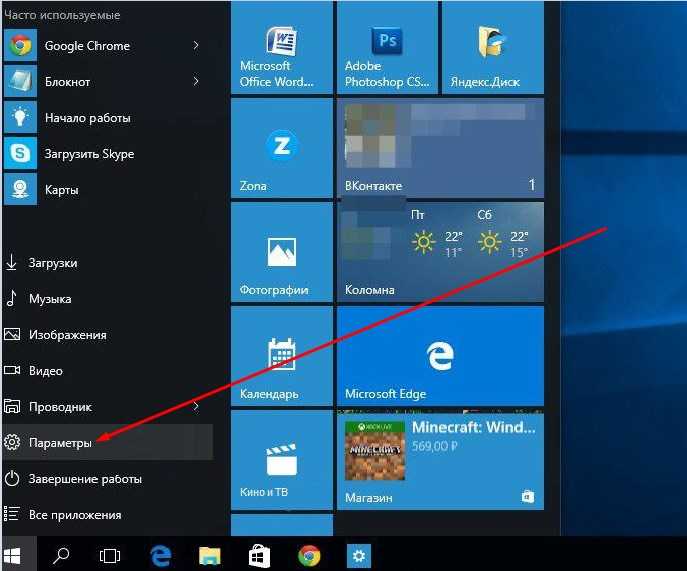This screenshot has height=571, width=687.
Task: Open Коломна weather tile
Action: [x=440, y=252]
